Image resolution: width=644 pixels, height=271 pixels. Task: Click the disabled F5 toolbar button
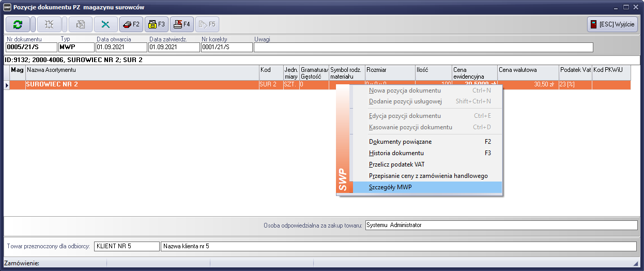tap(207, 24)
